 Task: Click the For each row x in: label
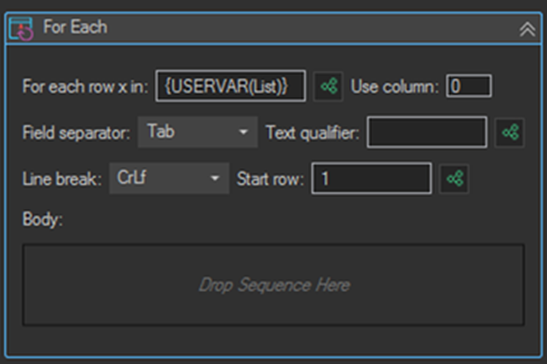point(85,87)
